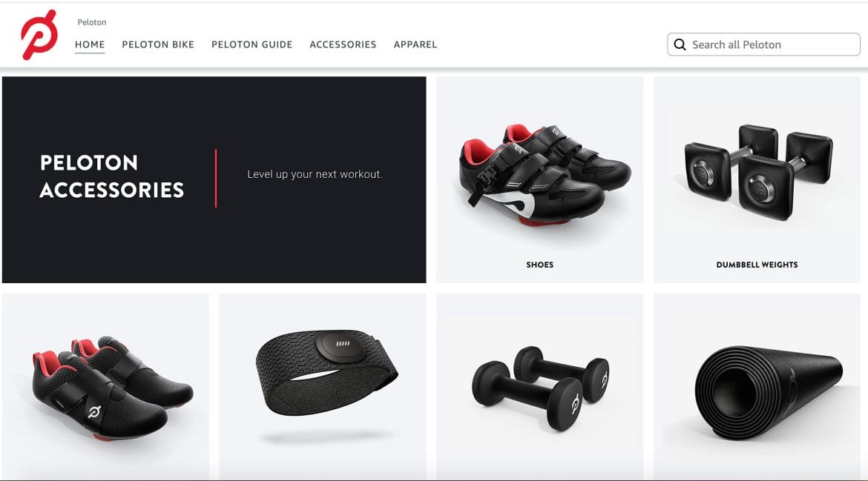Switch to the ACCESSORIES tab
Viewport: 868px width, 481px height.
(x=343, y=44)
